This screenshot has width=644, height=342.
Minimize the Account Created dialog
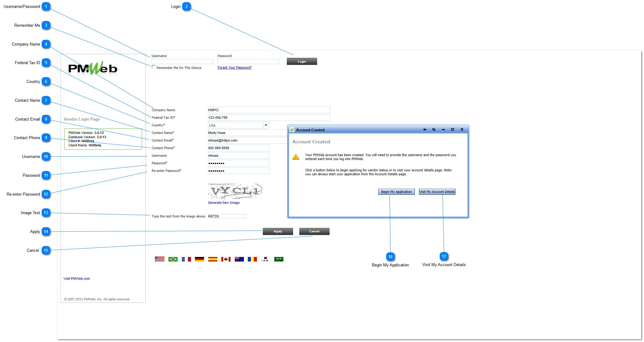coord(443,130)
